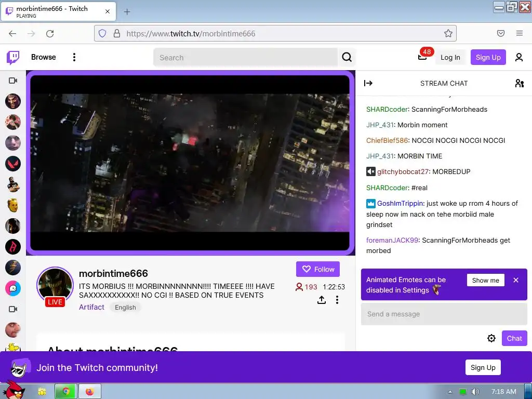Open tracking protection shield icon

[x=102, y=33]
